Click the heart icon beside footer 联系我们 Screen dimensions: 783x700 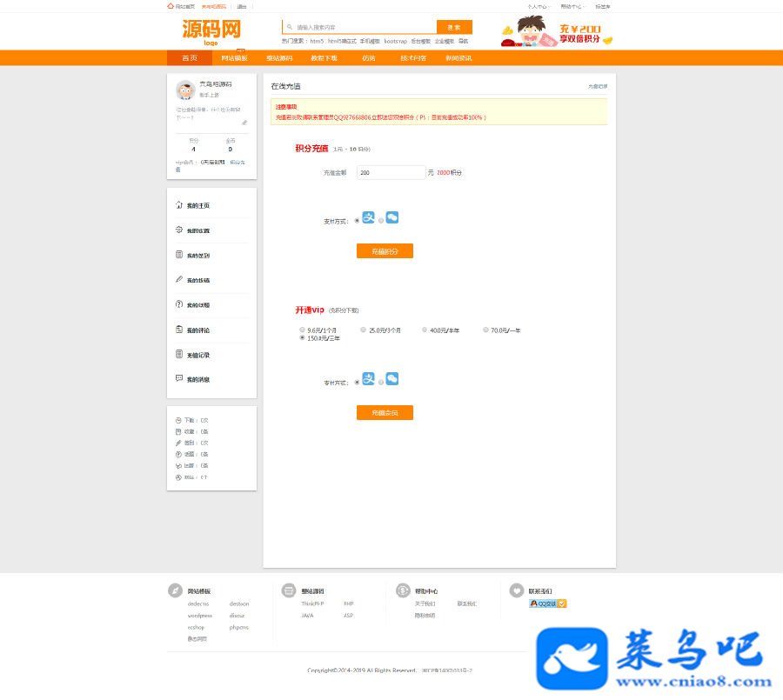[x=516, y=590]
